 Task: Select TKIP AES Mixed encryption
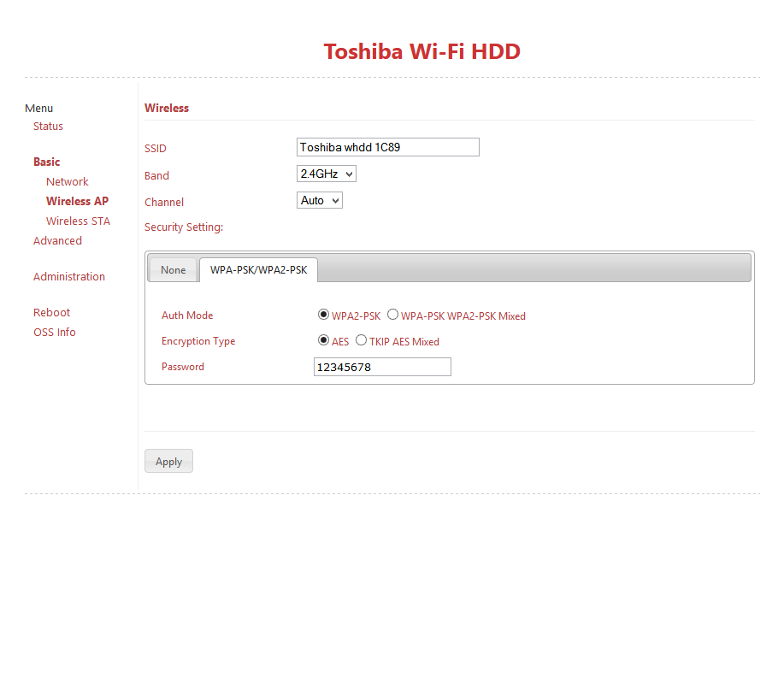click(361, 340)
